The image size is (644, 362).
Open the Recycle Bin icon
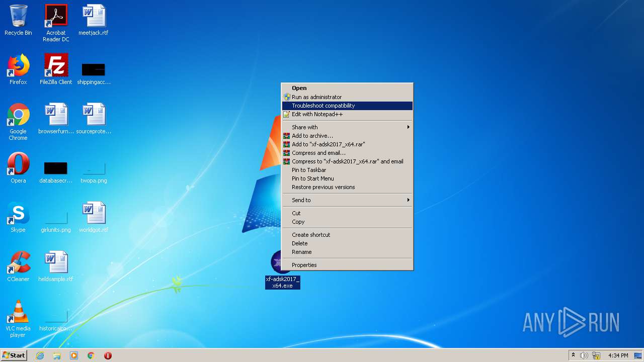(x=18, y=20)
